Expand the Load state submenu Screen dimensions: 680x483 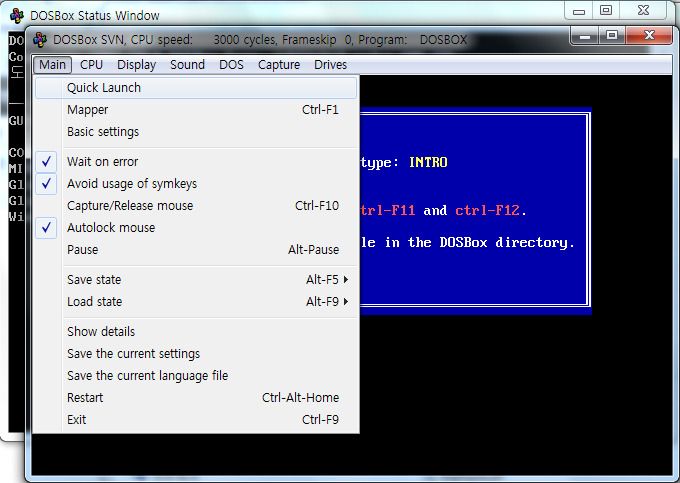tap(196, 302)
